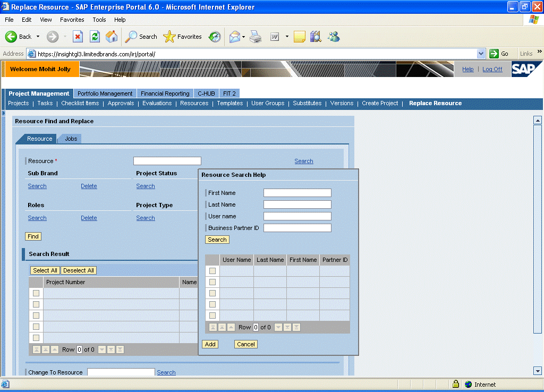Click the Log Off link

pos(492,69)
